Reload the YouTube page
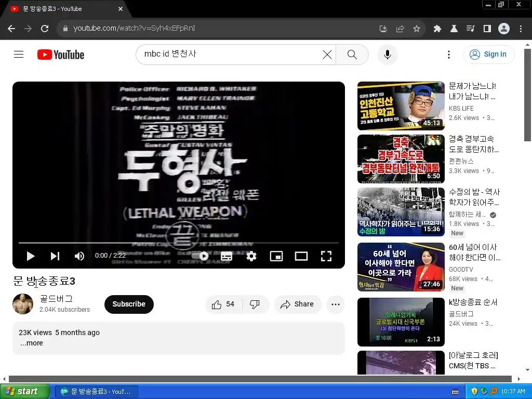Viewport: 532px width, 399px height. (x=45, y=29)
